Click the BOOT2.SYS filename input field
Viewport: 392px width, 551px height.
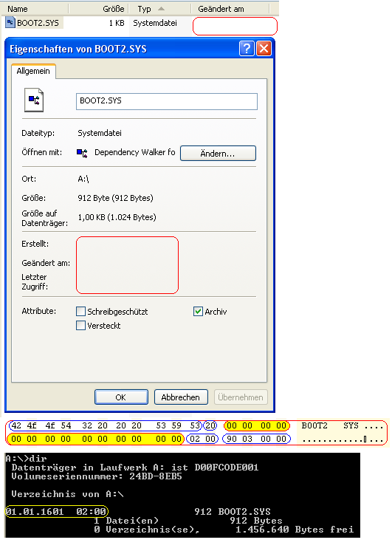pos(167,101)
